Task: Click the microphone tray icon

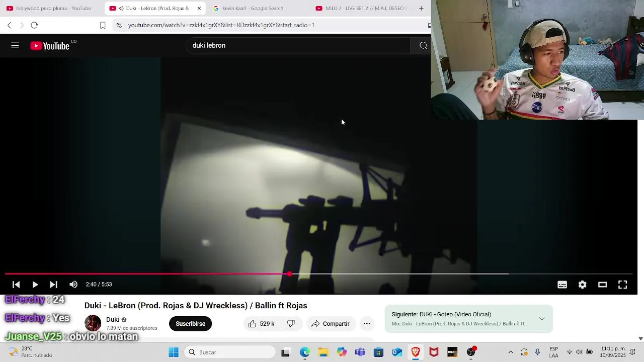Action: [538, 352]
